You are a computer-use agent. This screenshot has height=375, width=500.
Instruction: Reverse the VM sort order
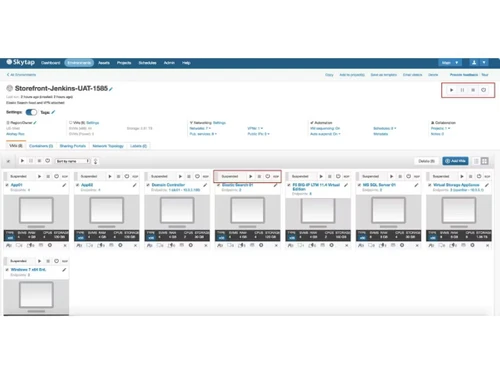point(95,161)
